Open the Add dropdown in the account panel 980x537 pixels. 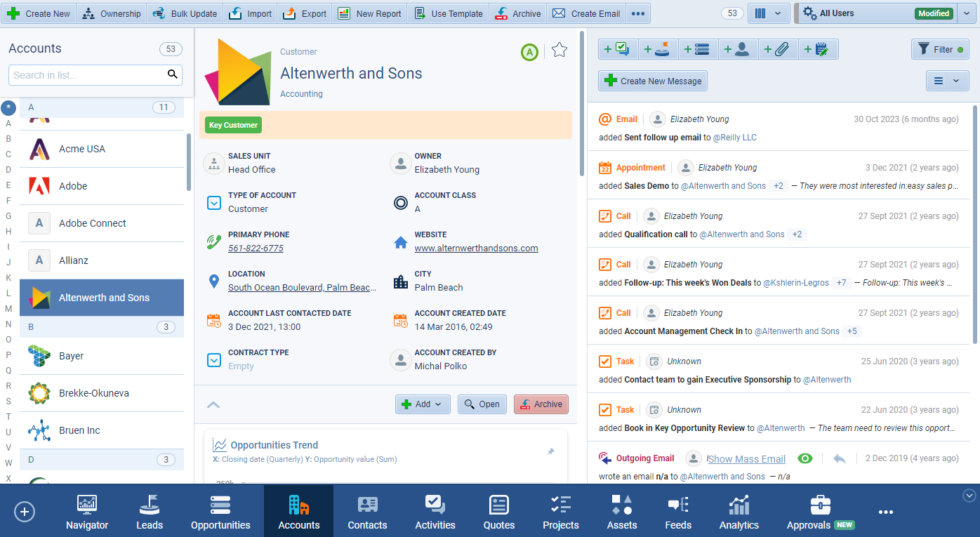tap(423, 404)
